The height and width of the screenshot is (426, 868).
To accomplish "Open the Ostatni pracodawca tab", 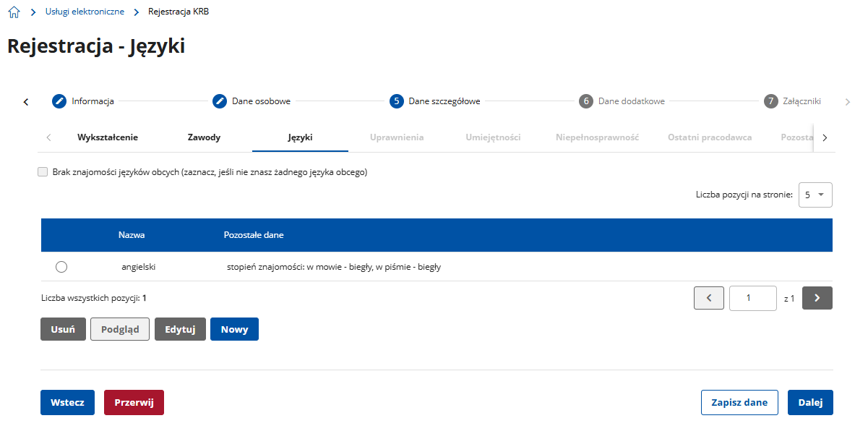I will (x=710, y=137).
